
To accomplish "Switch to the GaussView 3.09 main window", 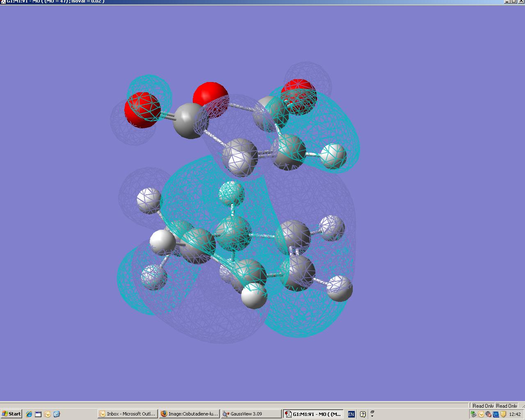I will coord(251,414).
